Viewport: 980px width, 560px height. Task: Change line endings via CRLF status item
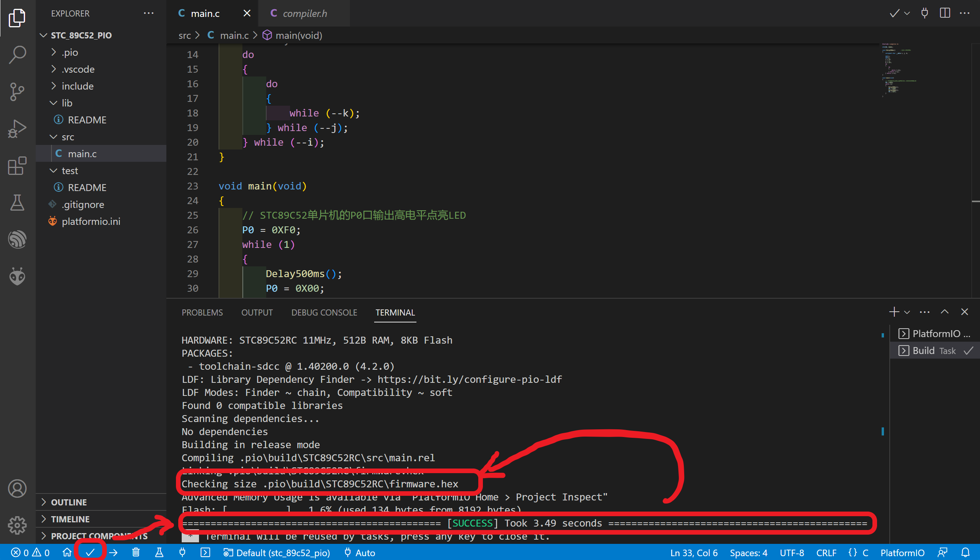826,553
